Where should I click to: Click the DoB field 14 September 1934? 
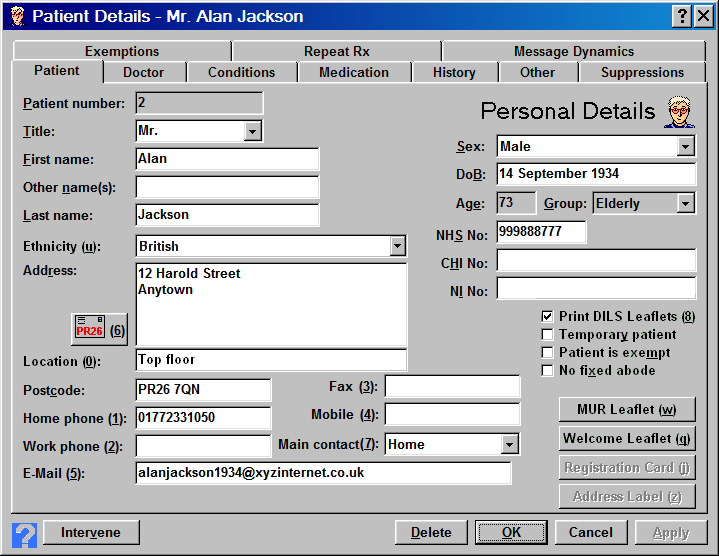coord(596,174)
